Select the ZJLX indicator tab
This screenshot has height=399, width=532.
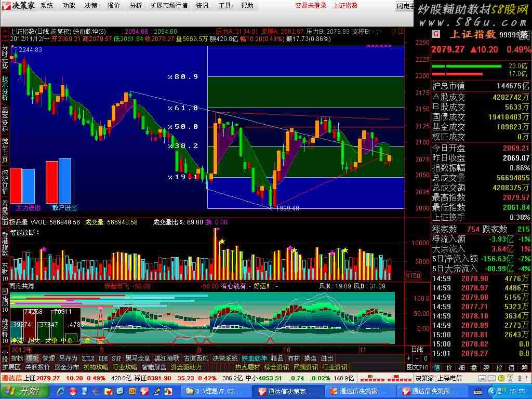87,358
